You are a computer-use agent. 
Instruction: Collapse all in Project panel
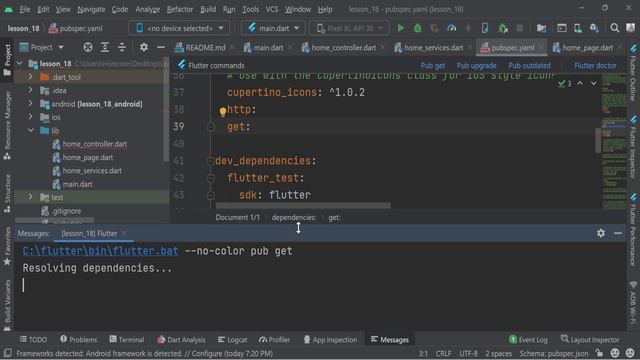click(x=122, y=47)
